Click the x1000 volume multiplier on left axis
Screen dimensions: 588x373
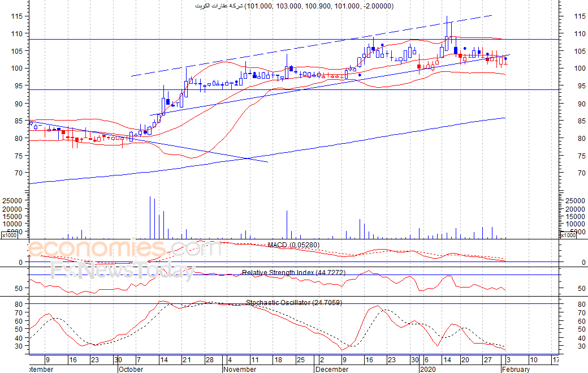pyautogui.click(x=10, y=235)
